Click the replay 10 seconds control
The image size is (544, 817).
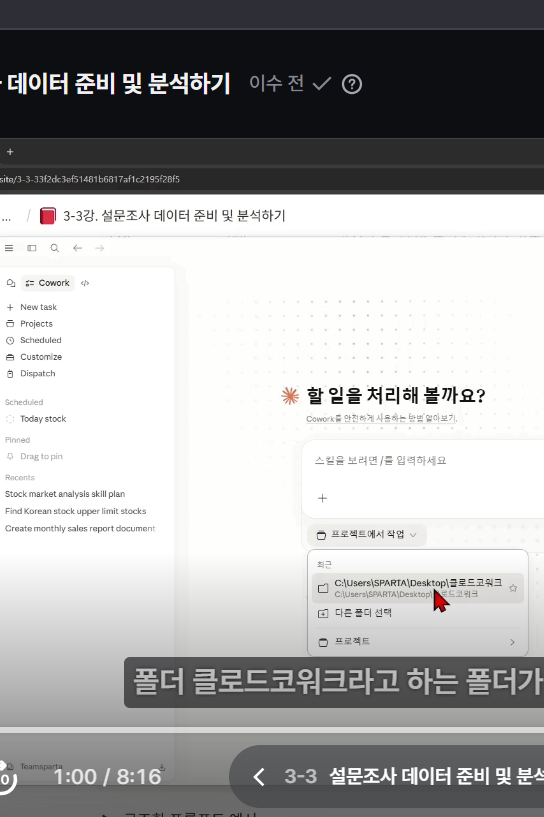click(7, 778)
